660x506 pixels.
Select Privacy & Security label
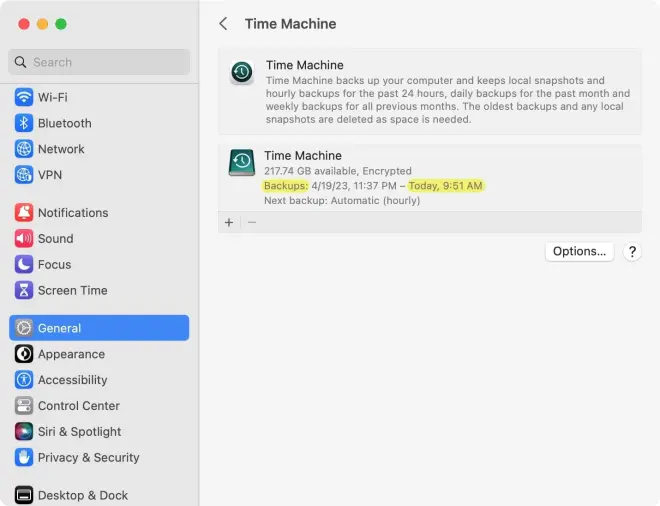pos(88,458)
